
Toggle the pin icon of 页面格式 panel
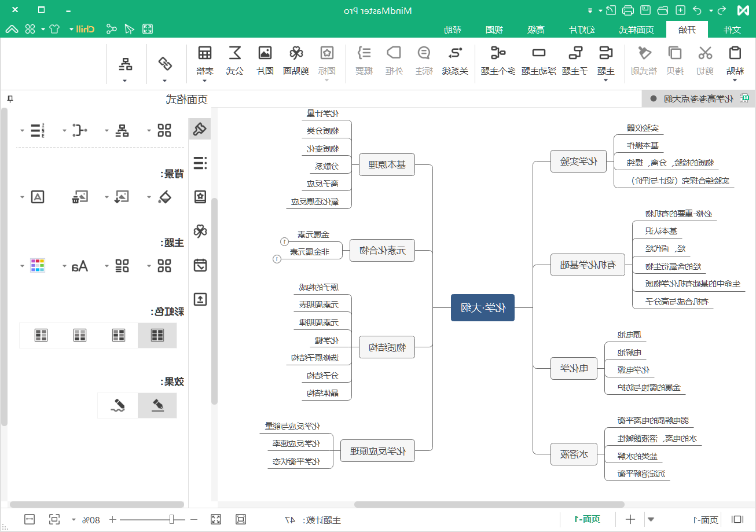point(10,99)
